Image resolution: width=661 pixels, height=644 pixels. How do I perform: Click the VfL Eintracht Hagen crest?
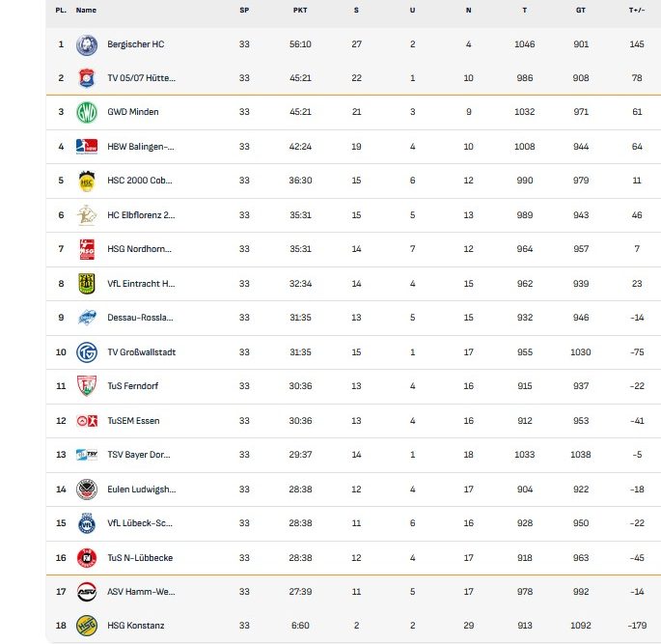(x=87, y=284)
